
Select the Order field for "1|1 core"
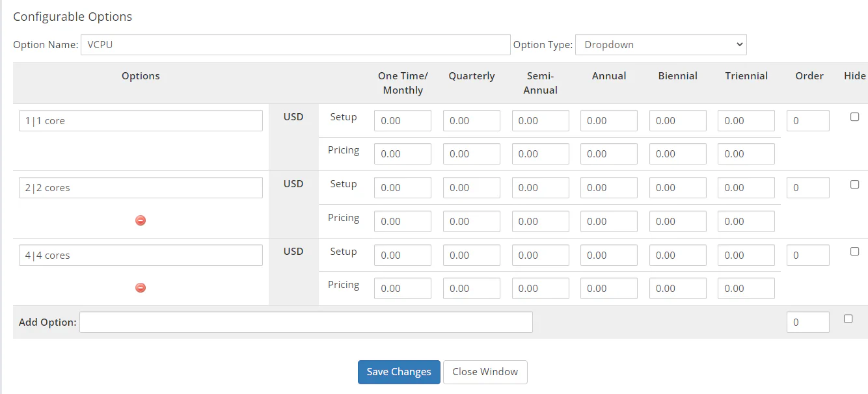click(807, 120)
